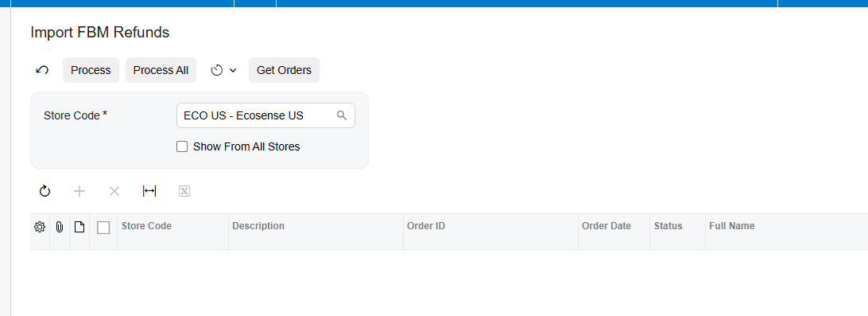Sort by the Order Date column header

[614, 226]
